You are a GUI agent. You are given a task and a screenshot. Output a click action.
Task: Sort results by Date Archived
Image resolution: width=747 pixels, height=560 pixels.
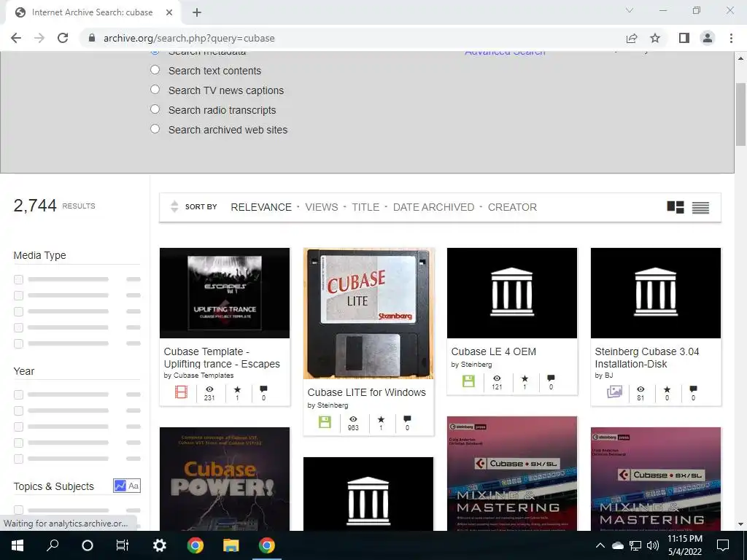(x=433, y=207)
